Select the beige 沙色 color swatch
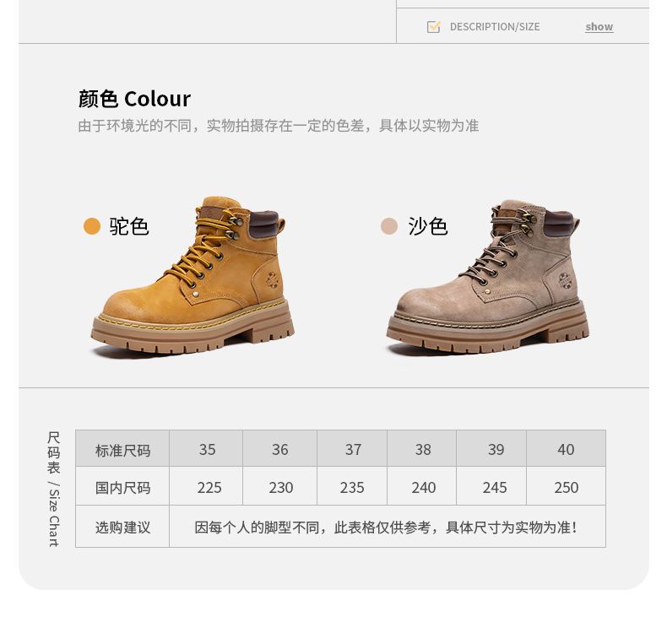667x644 pixels. [x=388, y=226]
